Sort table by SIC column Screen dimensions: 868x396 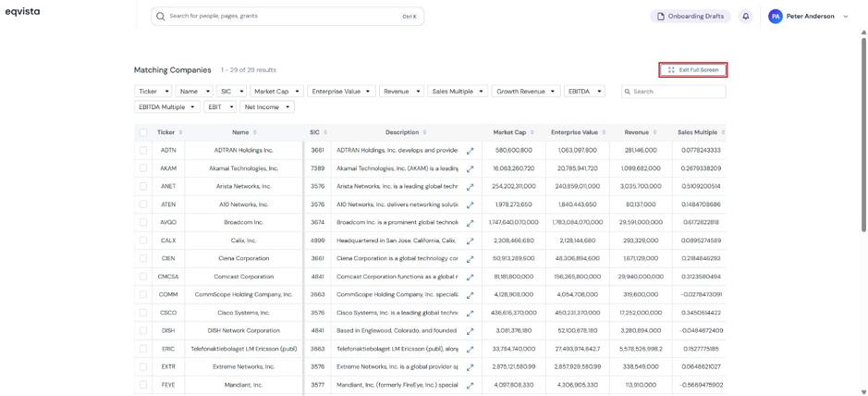tap(325, 132)
